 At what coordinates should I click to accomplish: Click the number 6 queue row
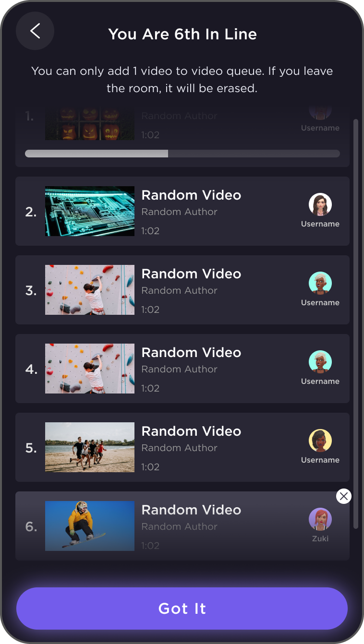tap(182, 526)
